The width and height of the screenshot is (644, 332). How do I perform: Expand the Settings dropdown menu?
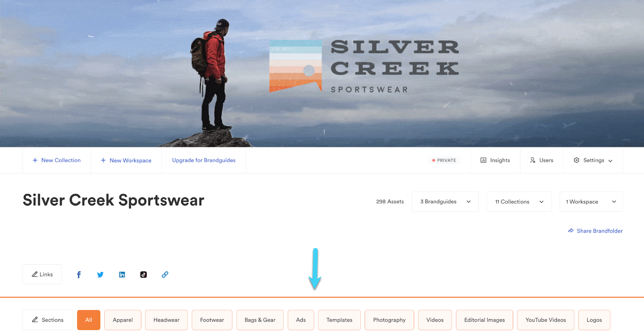click(x=593, y=160)
